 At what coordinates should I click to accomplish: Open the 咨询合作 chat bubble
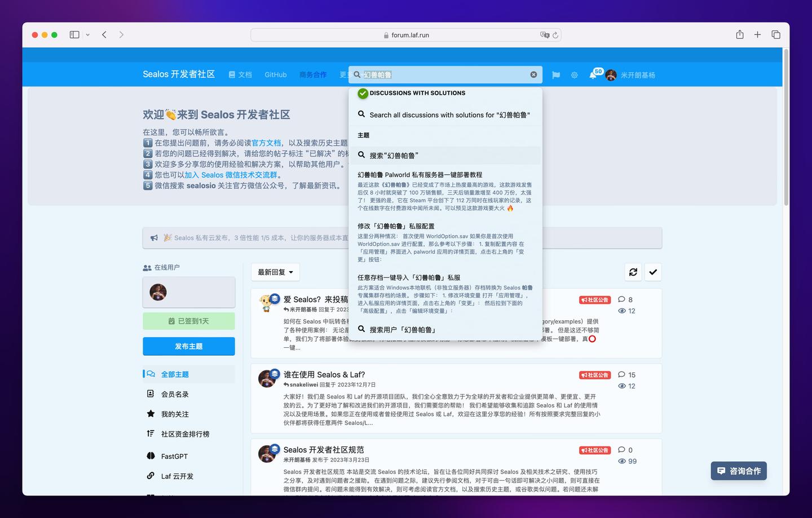(x=739, y=471)
